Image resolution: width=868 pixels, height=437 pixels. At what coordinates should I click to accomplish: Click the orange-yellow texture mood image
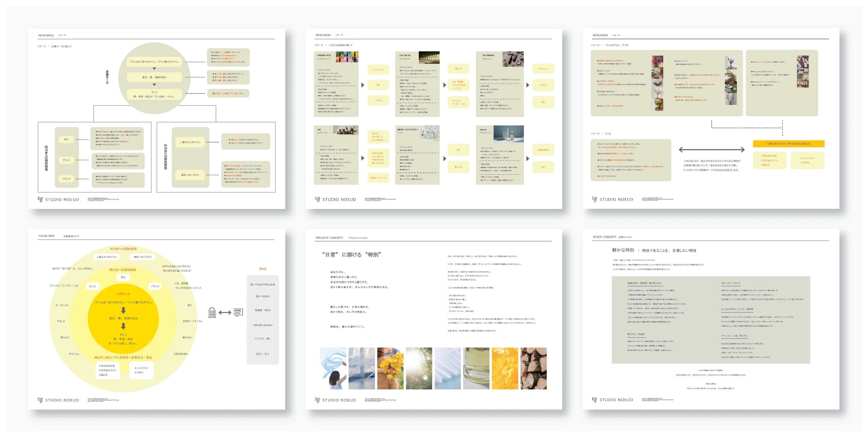505,368
